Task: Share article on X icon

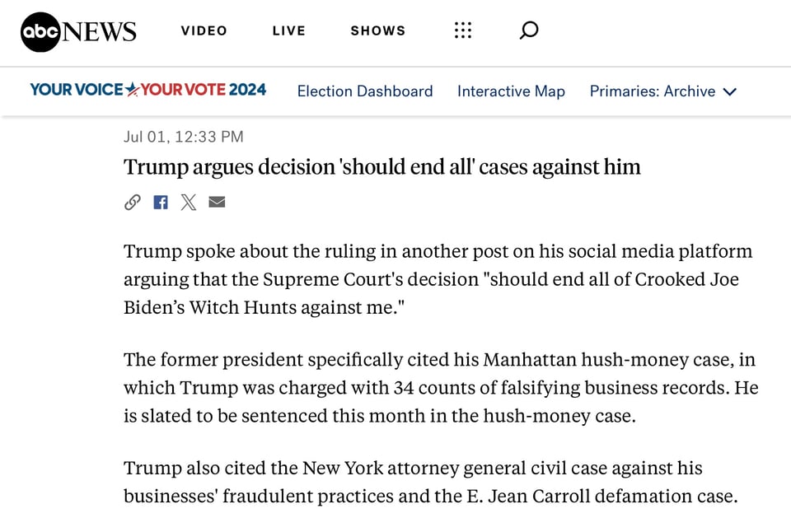Action: (x=189, y=202)
